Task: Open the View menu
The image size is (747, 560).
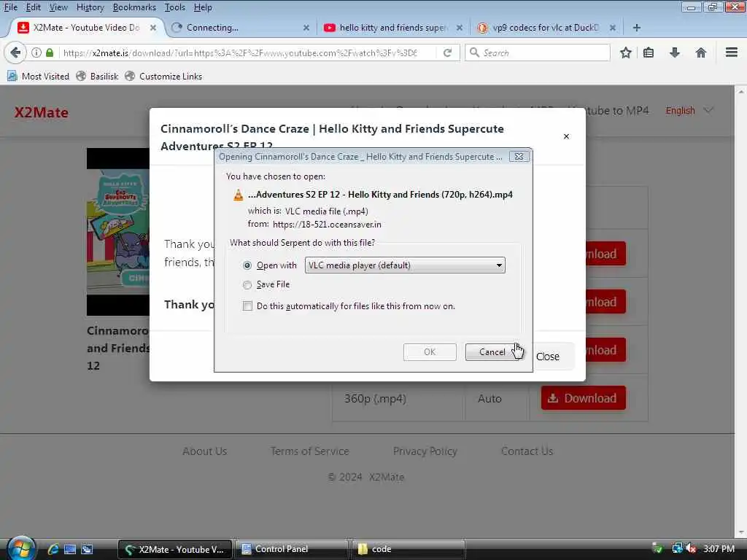Action: coord(58,7)
